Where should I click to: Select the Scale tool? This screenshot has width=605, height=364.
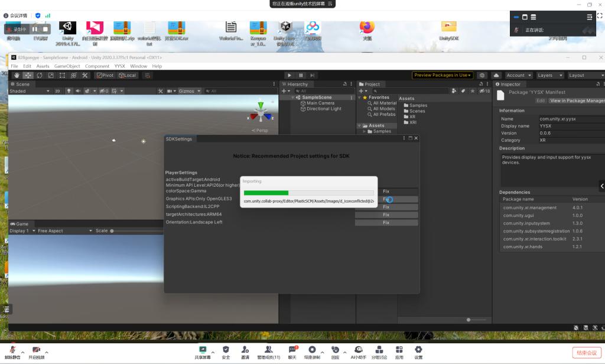click(51, 76)
